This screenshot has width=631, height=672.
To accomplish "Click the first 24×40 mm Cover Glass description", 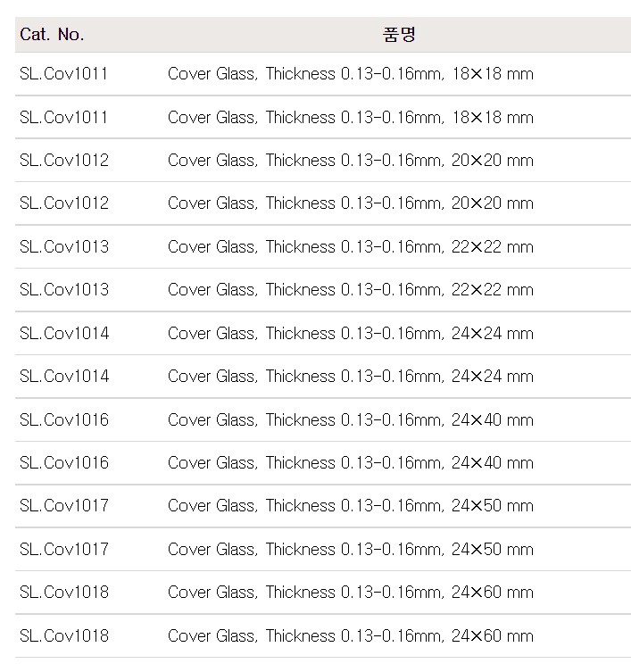I will (351, 420).
